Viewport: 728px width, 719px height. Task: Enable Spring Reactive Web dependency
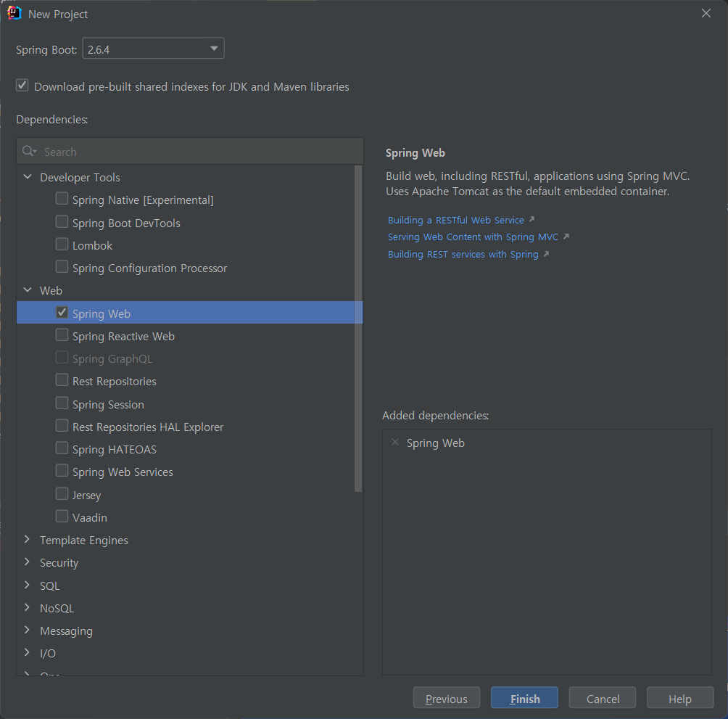click(x=62, y=335)
